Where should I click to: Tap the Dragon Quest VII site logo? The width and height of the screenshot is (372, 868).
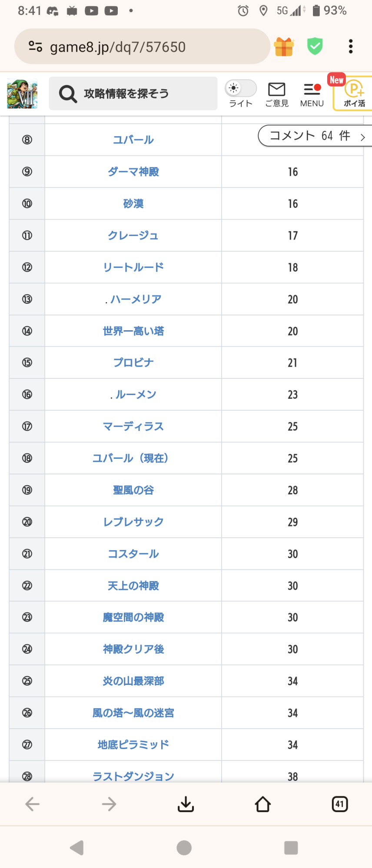coord(22,94)
